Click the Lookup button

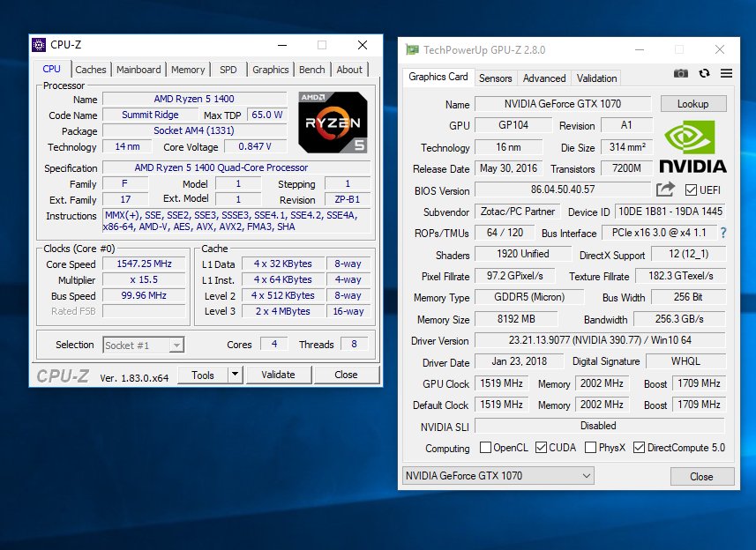692,104
